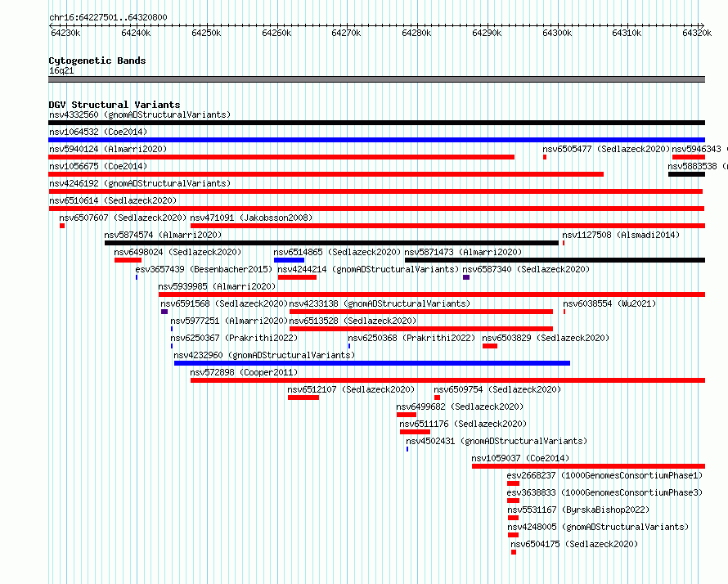Click nsv6512107 (Sedlazeck2020) label
Image resolution: width=728 pixels, height=584 pixels.
point(351,389)
